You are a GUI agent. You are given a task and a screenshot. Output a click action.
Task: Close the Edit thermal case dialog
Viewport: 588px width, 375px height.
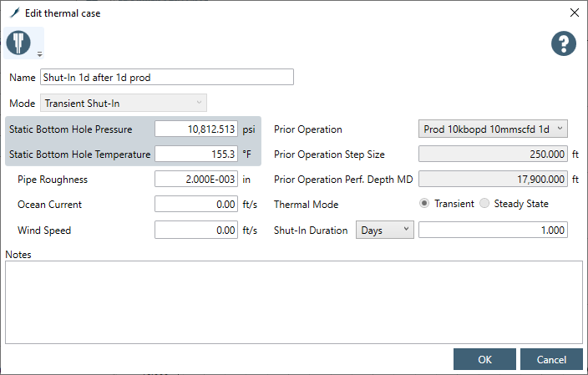click(x=574, y=13)
